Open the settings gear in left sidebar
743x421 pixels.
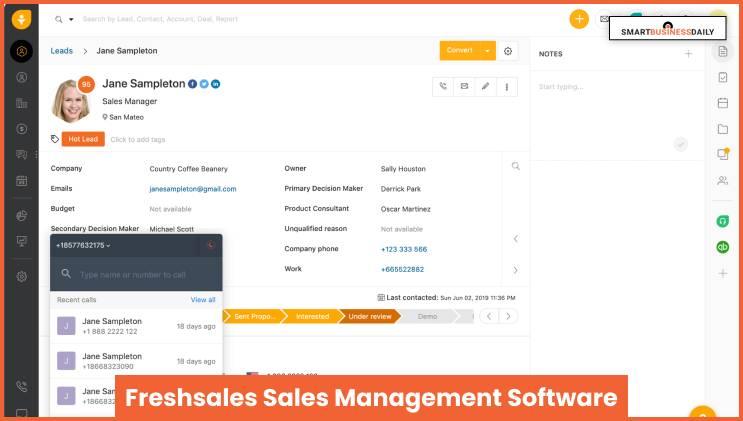click(x=21, y=276)
